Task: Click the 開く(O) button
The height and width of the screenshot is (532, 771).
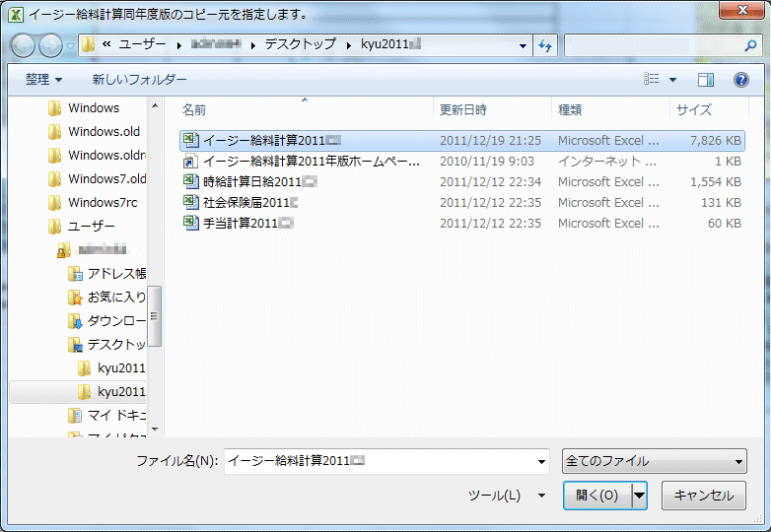Action: pos(596,496)
